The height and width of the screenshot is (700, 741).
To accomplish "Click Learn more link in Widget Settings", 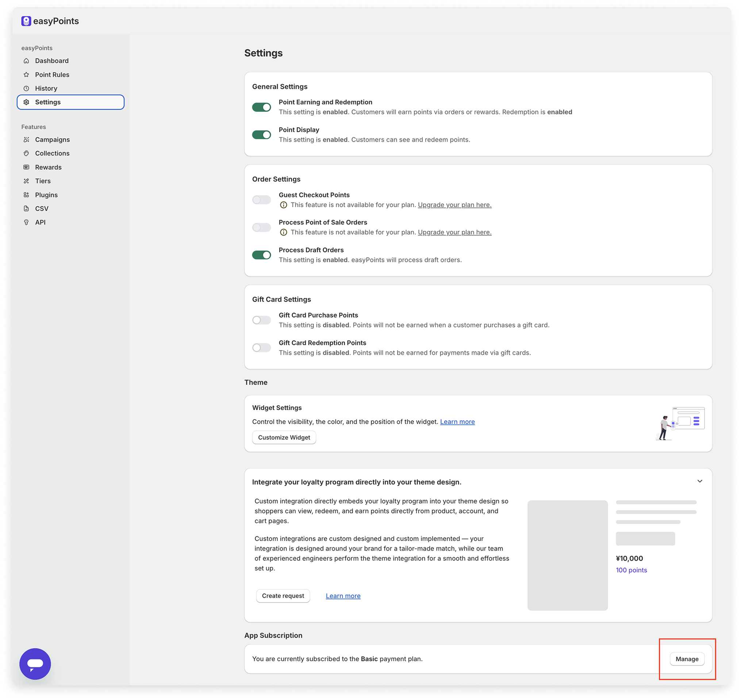I will pyautogui.click(x=457, y=422).
